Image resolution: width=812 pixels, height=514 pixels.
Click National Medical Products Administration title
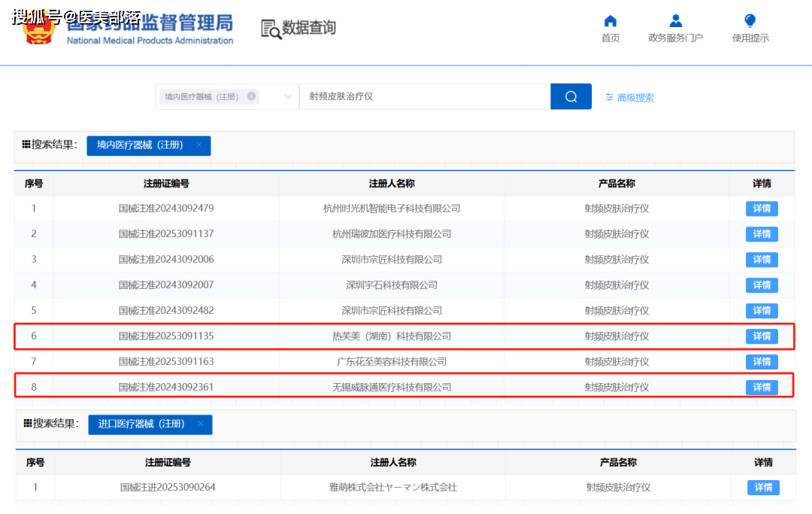(x=150, y=41)
